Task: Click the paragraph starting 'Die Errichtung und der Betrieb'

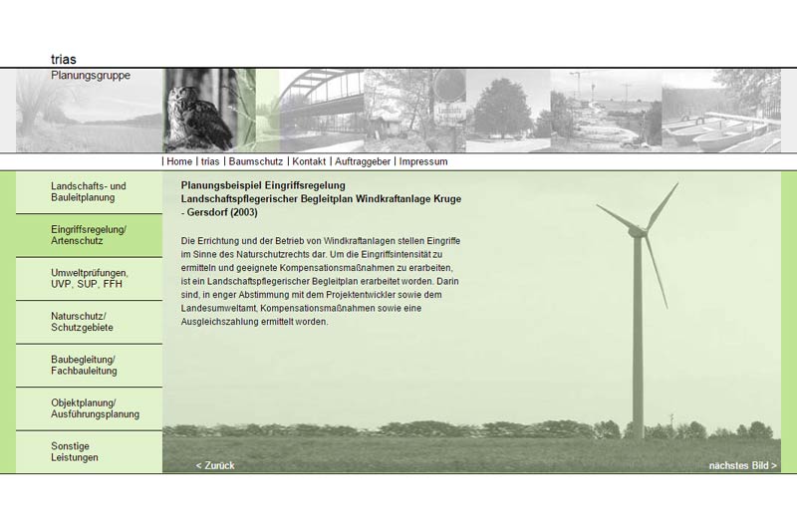Action: (x=321, y=281)
